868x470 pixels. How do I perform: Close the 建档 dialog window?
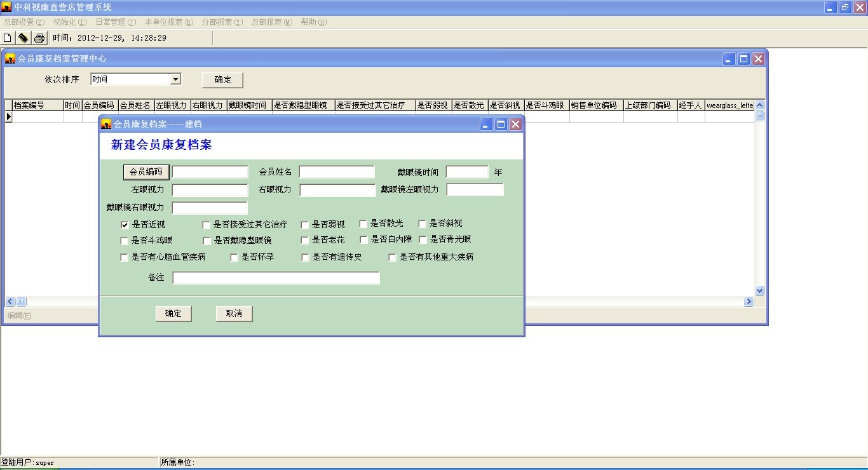click(x=515, y=124)
